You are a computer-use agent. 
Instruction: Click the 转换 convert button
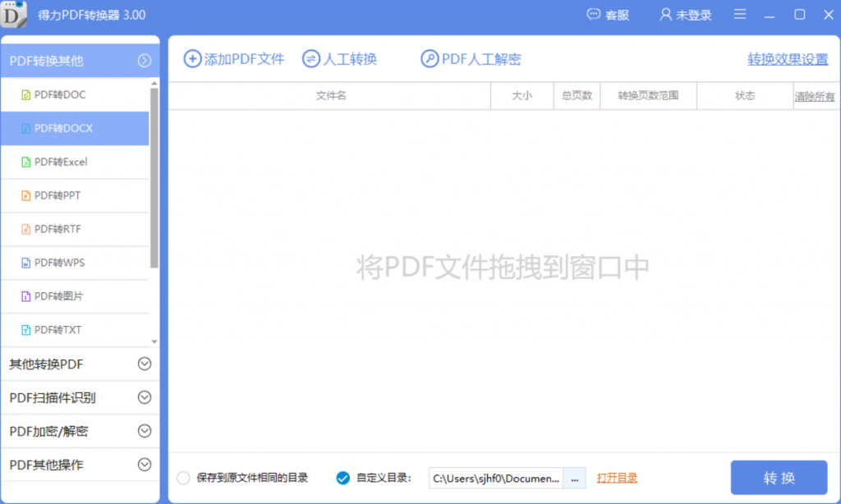tap(778, 477)
